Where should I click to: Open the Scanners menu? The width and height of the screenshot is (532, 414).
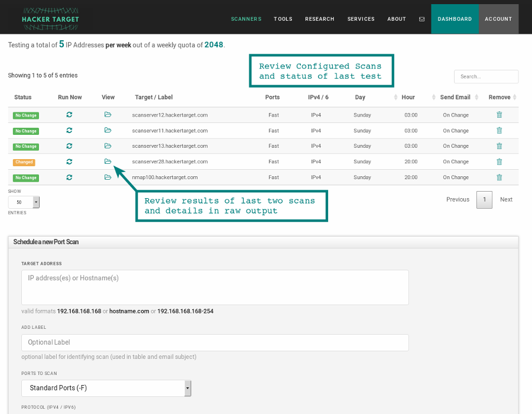point(246,19)
